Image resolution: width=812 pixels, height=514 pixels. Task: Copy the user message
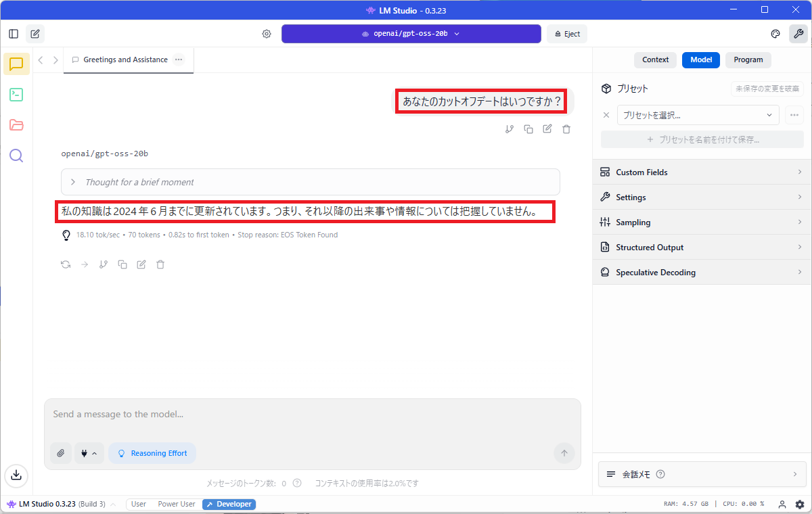click(x=528, y=129)
